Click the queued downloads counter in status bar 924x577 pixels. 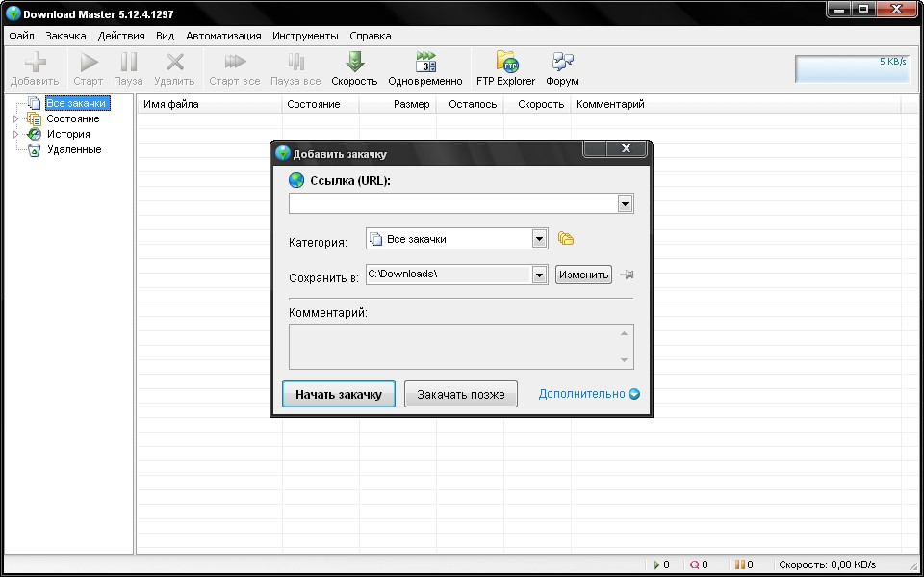coord(699,564)
